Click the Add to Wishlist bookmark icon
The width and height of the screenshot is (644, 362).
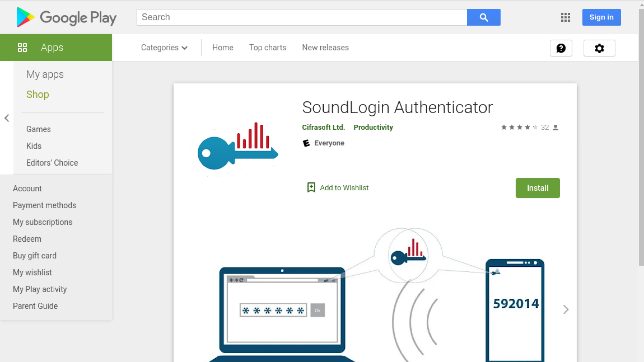(311, 187)
